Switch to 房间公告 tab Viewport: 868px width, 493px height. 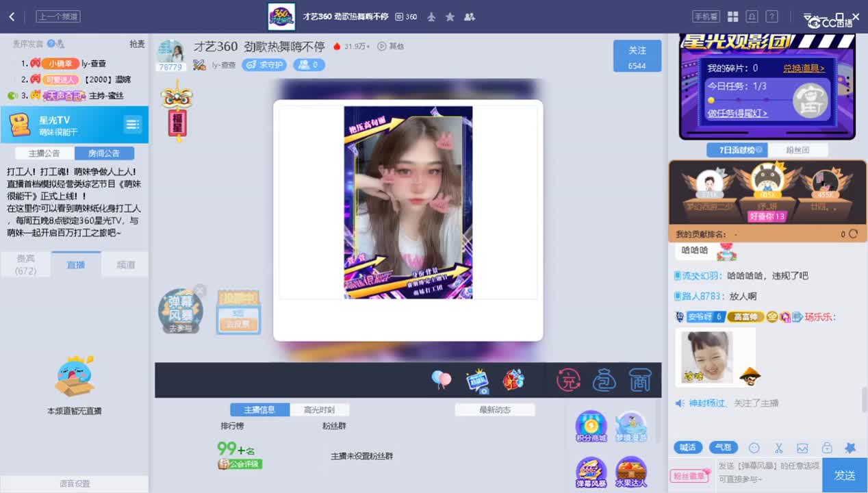coord(104,153)
